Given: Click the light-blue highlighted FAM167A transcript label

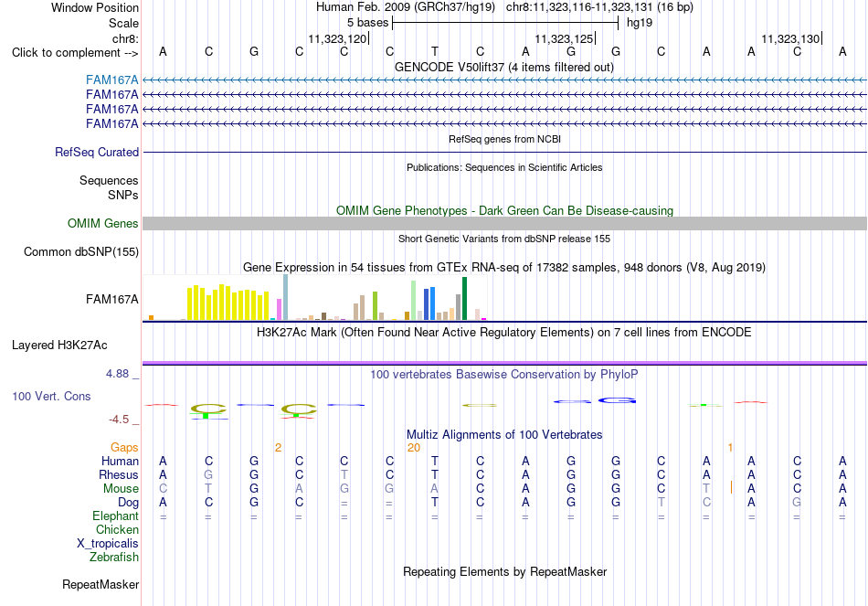Looking at the screenshot, I should coord(111,80).
